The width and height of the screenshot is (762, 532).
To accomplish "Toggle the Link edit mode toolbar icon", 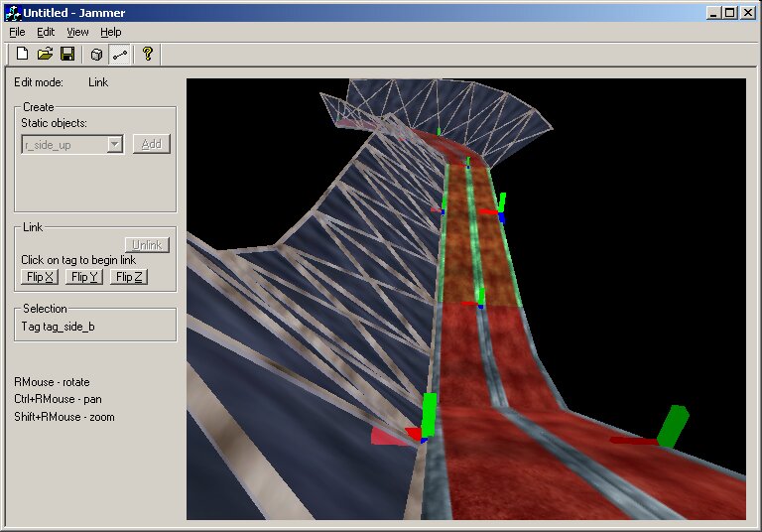I will 119,54.
